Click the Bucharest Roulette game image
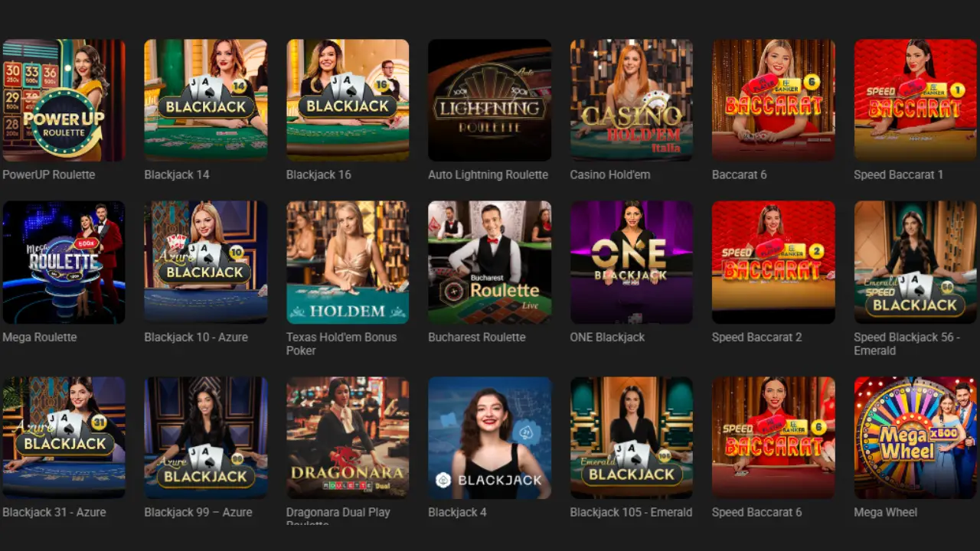 pos(489,262)
